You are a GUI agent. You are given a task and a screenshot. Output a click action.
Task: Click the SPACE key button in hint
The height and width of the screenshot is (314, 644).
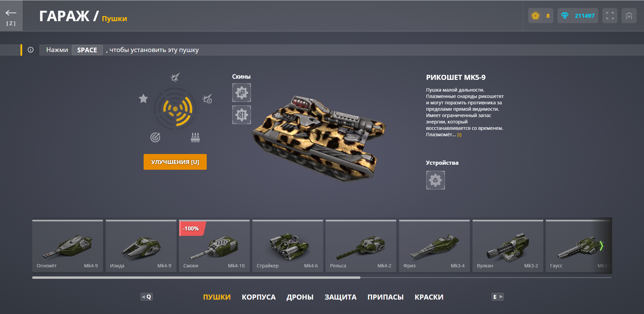(87, 50)
